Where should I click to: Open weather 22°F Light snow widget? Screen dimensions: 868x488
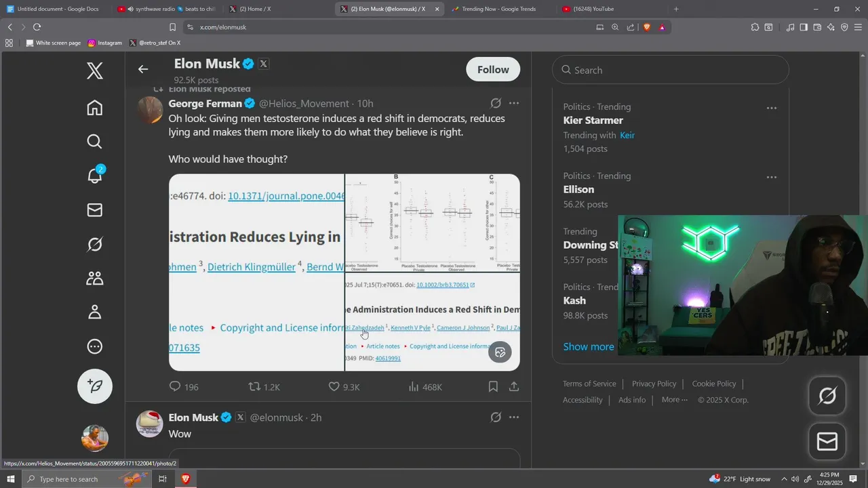click(x=740, y=479)
